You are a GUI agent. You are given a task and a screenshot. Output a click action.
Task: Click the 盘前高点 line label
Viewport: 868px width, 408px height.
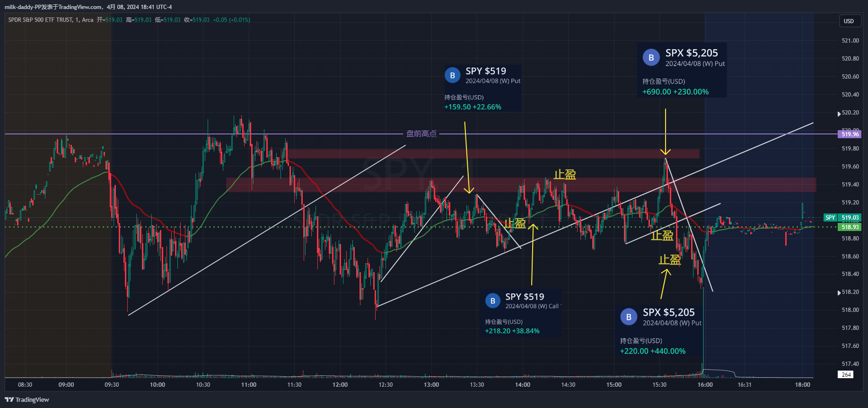tap(421, 134)
